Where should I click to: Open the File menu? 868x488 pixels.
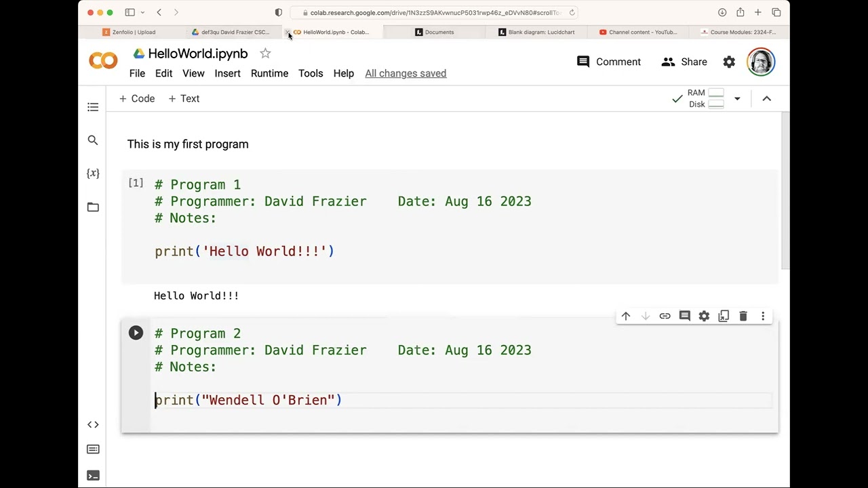[137, 73]
